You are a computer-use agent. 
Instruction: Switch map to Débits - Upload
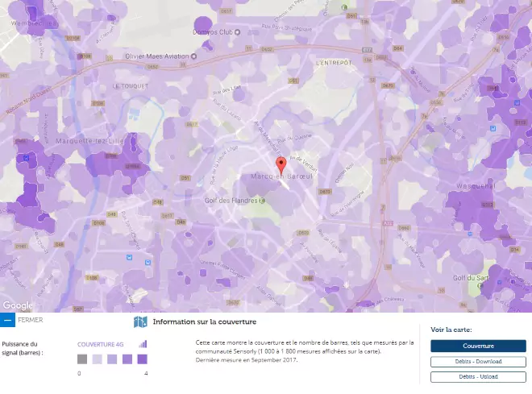pyautogui.click(x=478, y=376)
